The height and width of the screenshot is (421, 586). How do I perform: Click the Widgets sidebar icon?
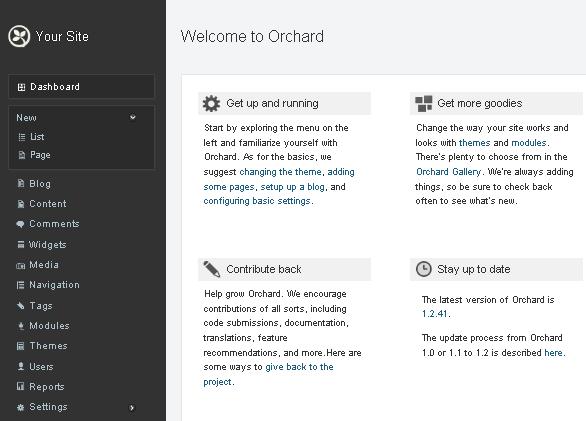[x=21, y=245]
